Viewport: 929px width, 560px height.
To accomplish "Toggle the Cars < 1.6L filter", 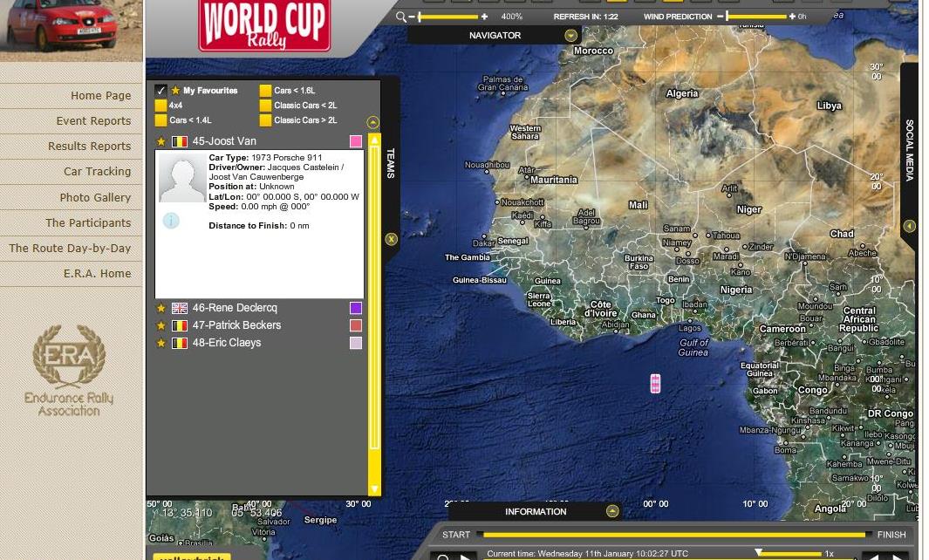I will pos(265,91).
